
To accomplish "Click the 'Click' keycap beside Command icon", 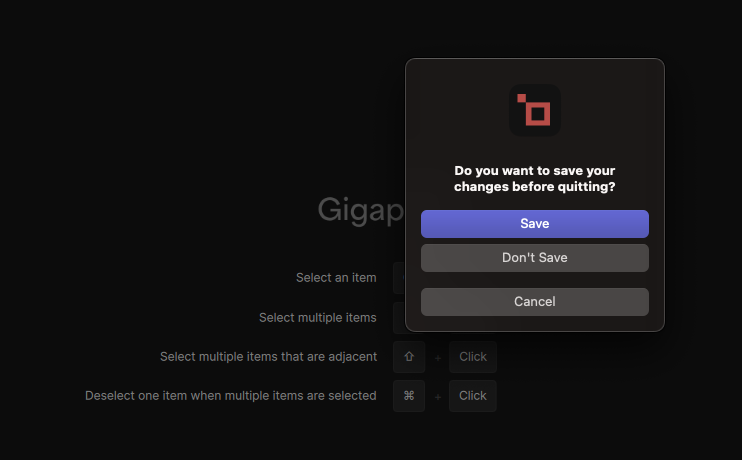I will click(473, 396).
